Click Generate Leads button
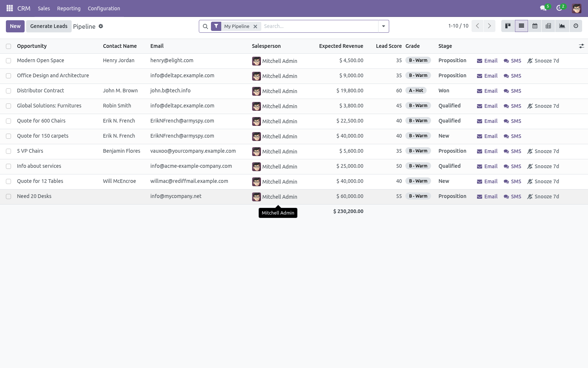This screenshot has width=588, height=368. pyautogui.click(x=49, y=26)
